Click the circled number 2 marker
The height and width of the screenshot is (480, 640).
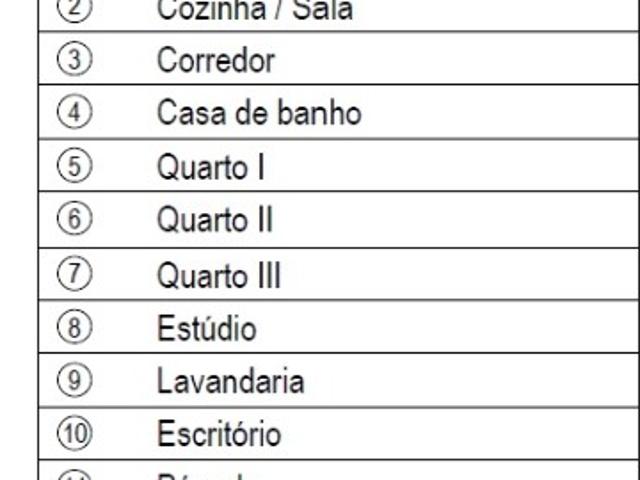coord(74,10)
